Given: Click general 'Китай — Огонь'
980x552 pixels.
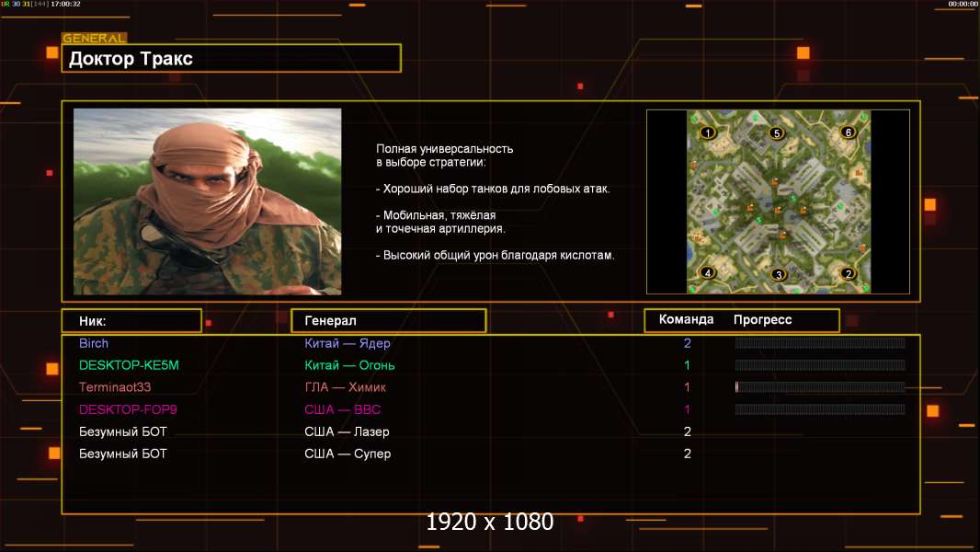Looking at the screenshot, I should [349, 365].
